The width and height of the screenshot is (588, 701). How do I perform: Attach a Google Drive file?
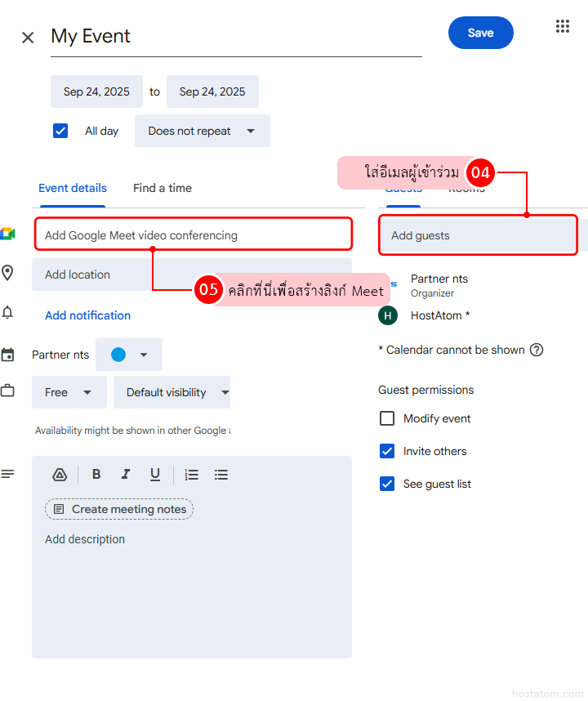(60, 475)
